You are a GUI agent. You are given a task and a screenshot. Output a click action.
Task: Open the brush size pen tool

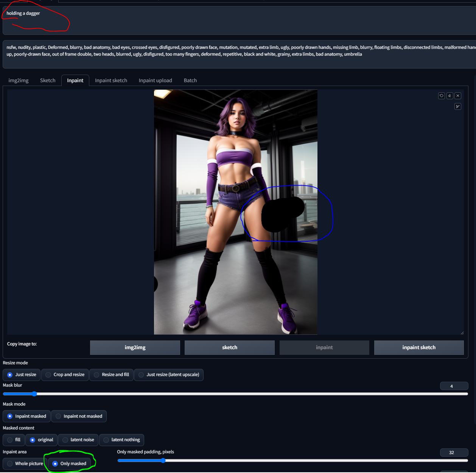point(458,106)
